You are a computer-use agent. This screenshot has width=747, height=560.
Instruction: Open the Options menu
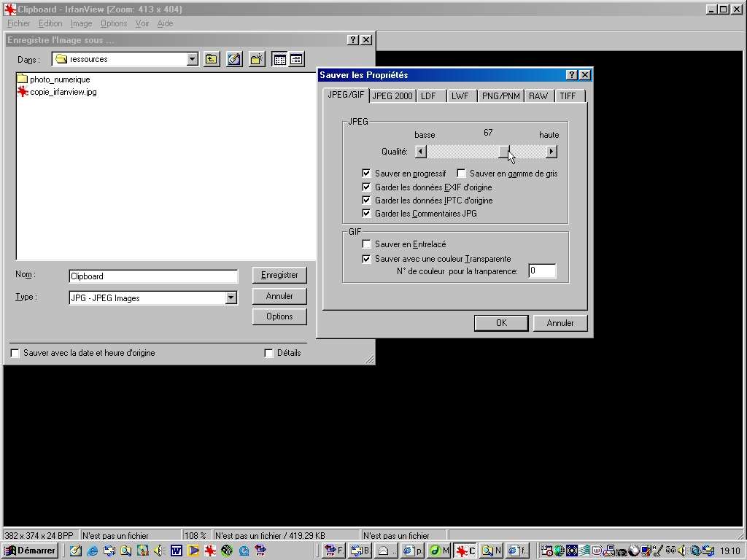tap(114, 23)
